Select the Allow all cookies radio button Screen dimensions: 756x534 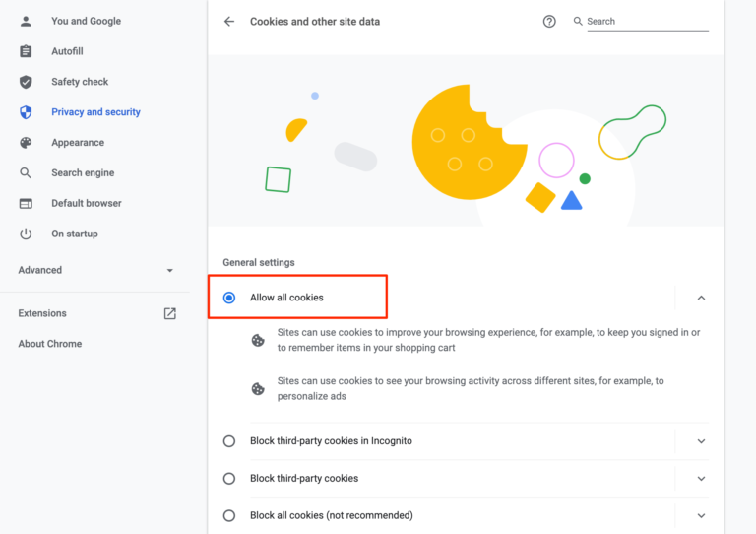[229, 298]
